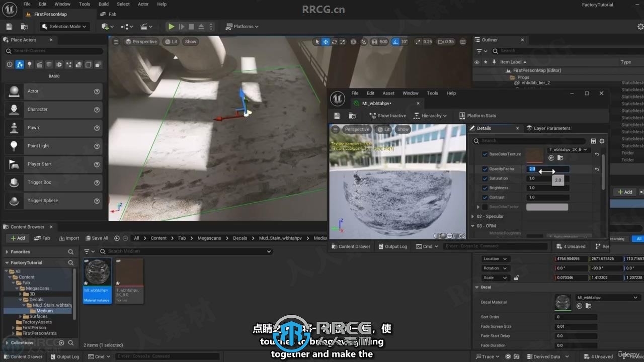Open viewport layout maximize icon
Viewport: 644px width, 362px height.
click(463, 42)
